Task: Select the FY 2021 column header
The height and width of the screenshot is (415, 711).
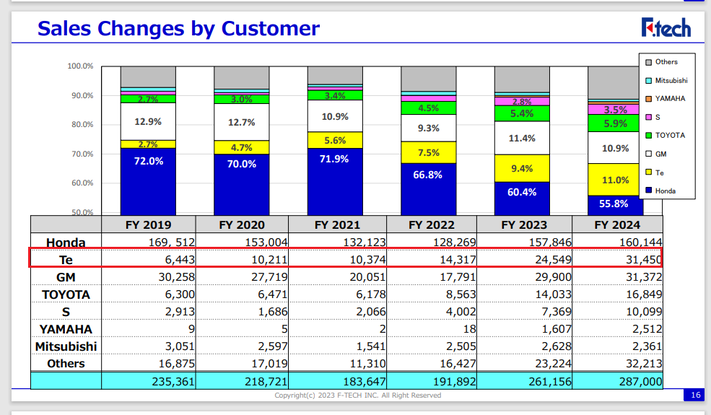Action: pos(337,225)
